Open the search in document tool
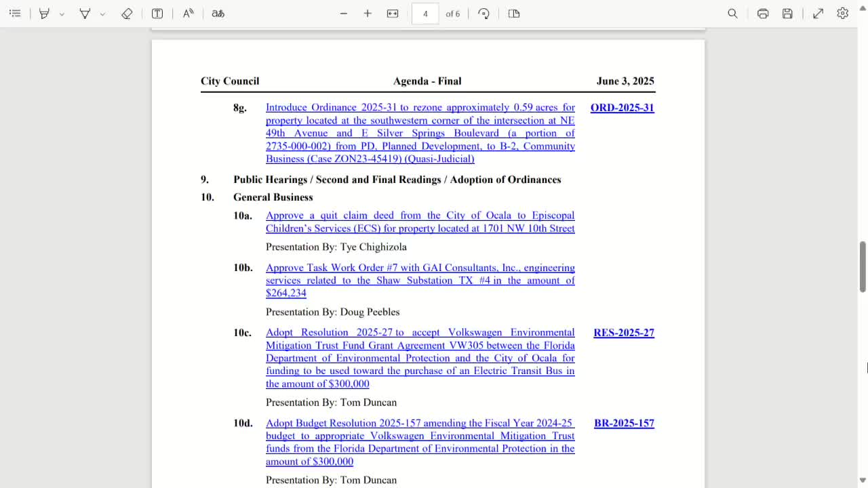Screen dimensions: 868x488 click(x=732, y=14)
